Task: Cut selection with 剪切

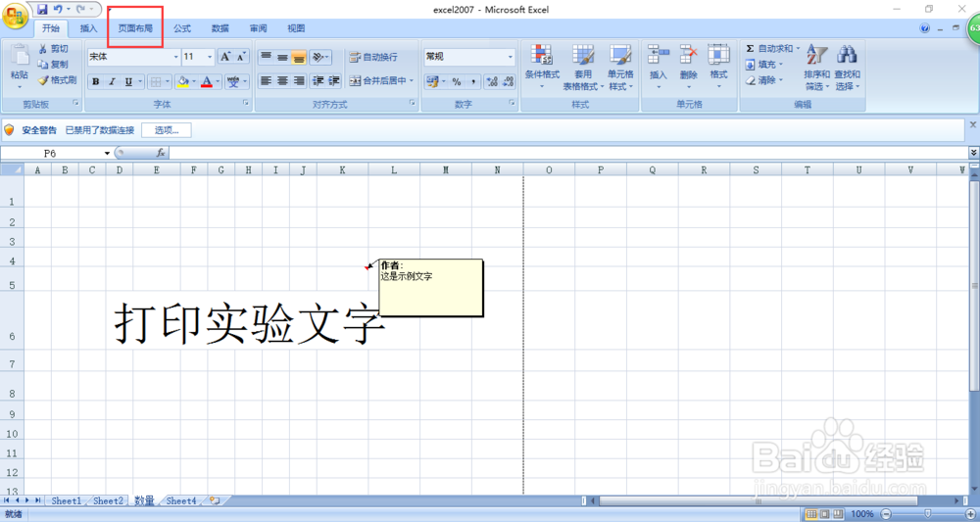Action: pos(54,49)
